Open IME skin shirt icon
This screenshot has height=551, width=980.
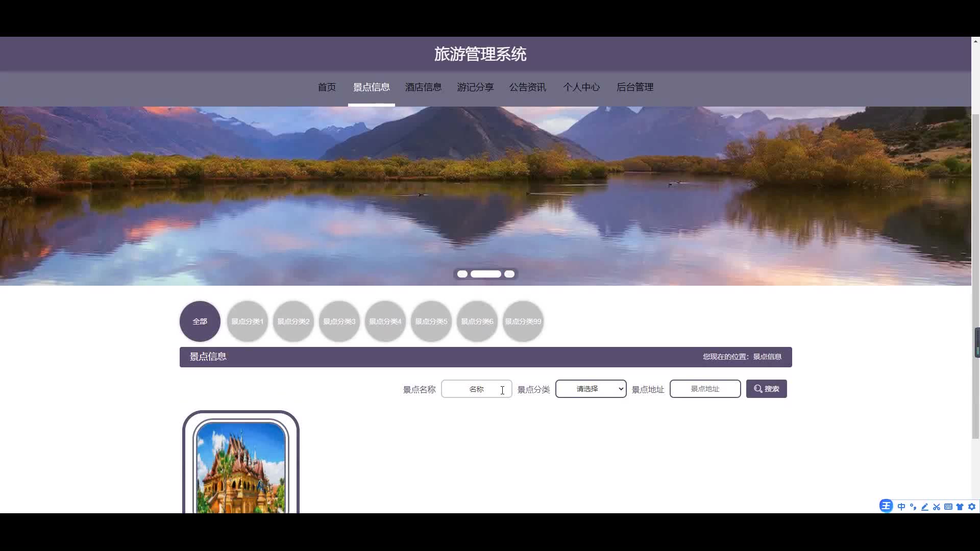tap(960, 507)
